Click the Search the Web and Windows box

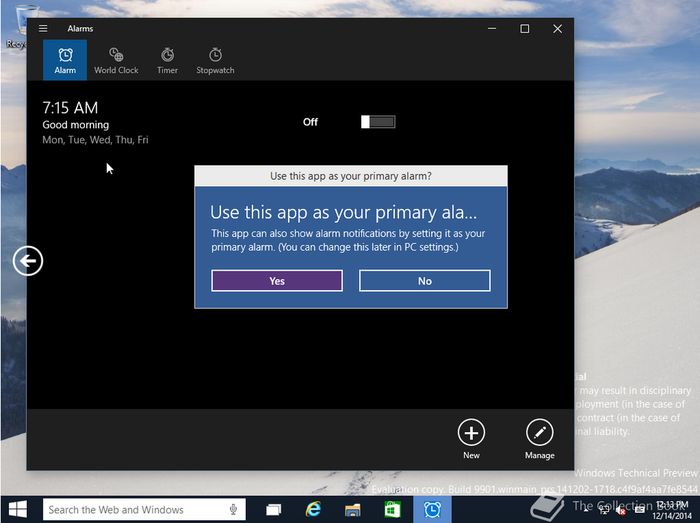(x=130, y=510)
